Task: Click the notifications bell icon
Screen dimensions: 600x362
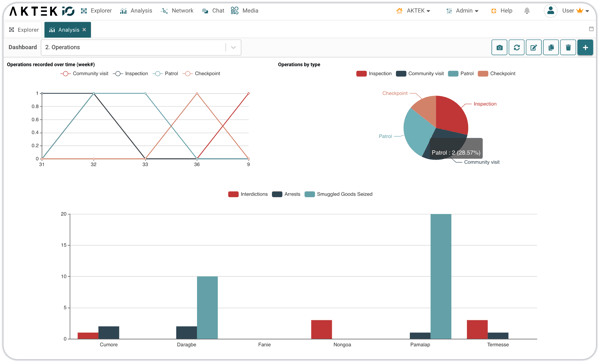Action: click(x=527, y=11)
